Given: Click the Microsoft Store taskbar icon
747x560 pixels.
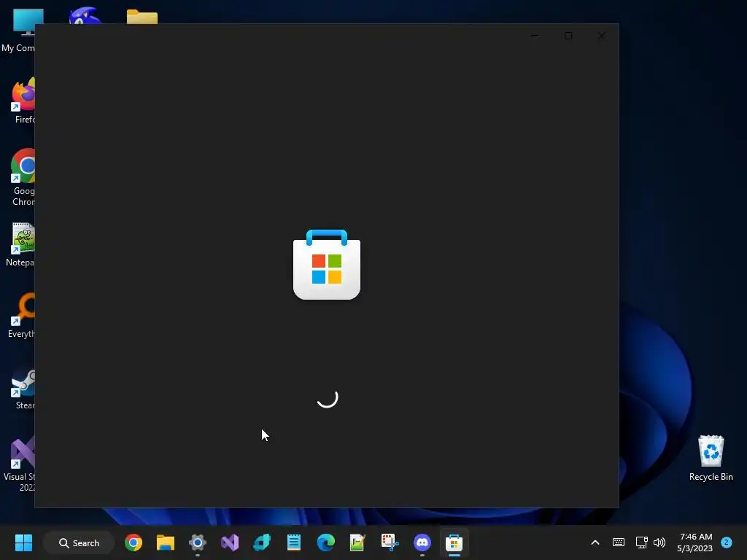Looking at the screenshot, I should [x=454, y=542].
